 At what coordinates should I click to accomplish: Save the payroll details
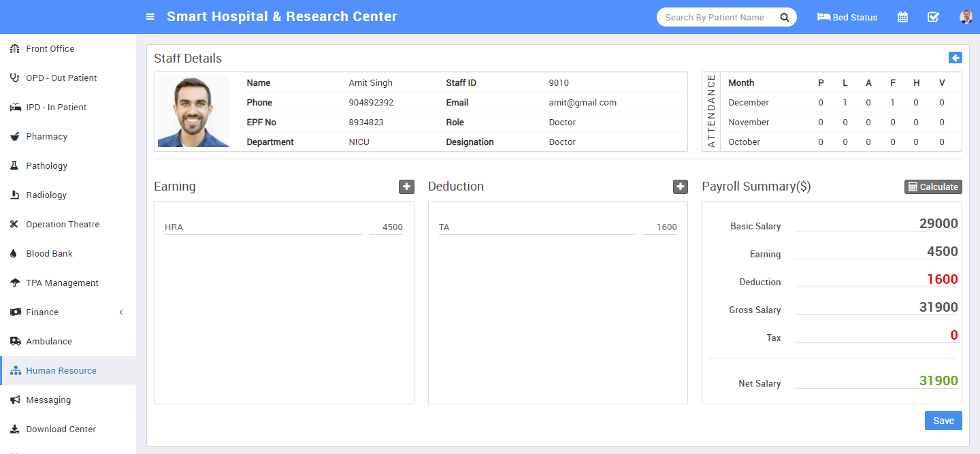(943, 421)
